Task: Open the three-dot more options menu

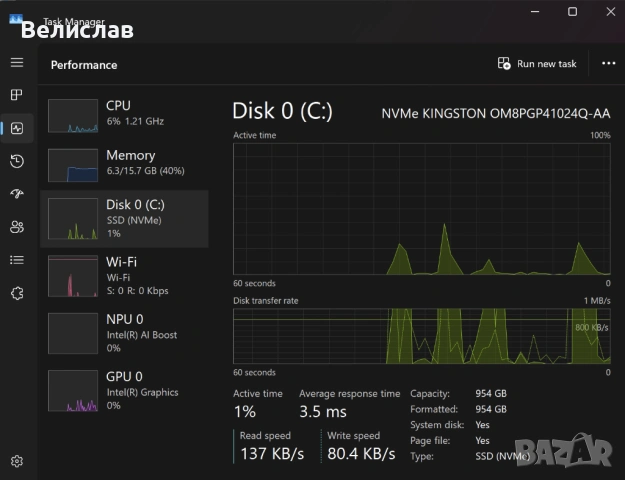Action: point(608,64)
